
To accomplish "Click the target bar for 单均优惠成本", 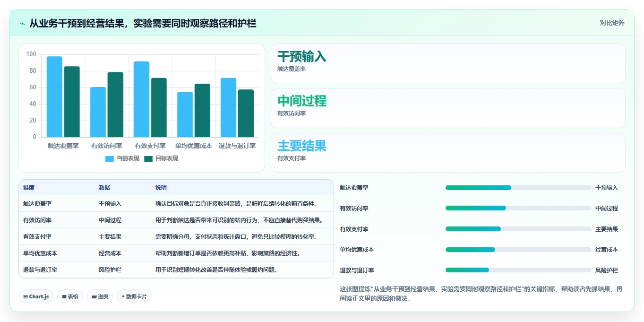I will point(202,111).
